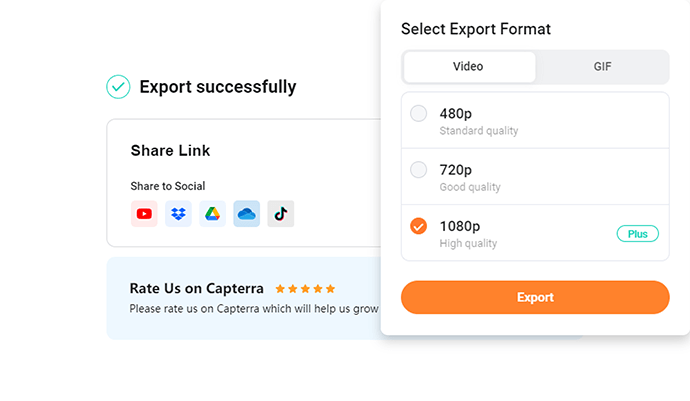Select the 480p radio button
Screen dimensions: 690x401
click(x=418, y=113)
